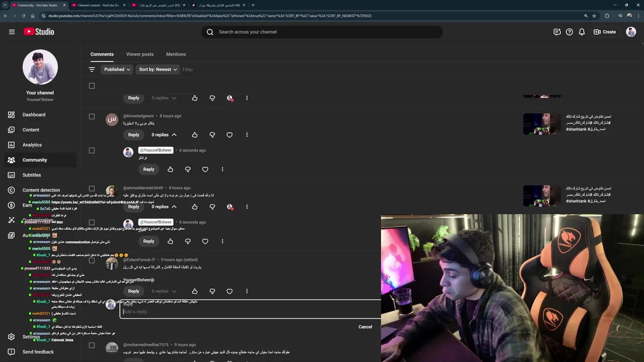Open the hamburger menu beside Studio logo
This screenshot has height=362, width=644.
[12, 32]
